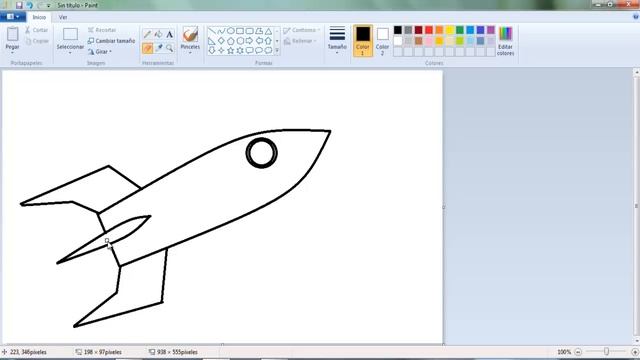Switch to the Inicio tab
This screenshot has height=360, width=640.
pos(39,17)
